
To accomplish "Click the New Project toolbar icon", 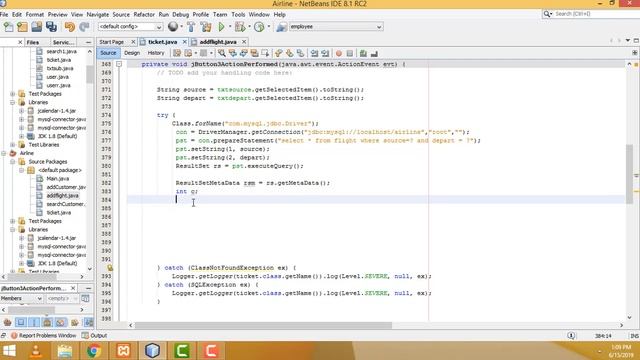I will point(22,27).
